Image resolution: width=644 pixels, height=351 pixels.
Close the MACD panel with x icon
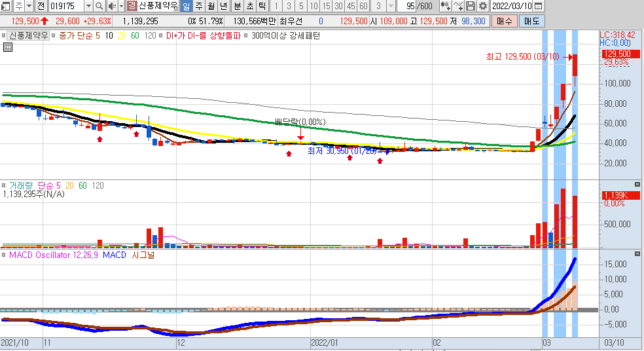tap(637, 254)
